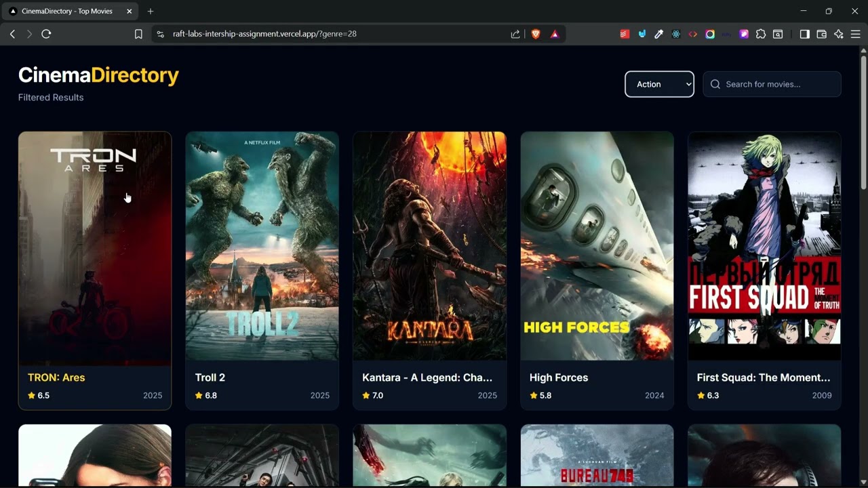Click the browser address bar URL

click(264, 34)
